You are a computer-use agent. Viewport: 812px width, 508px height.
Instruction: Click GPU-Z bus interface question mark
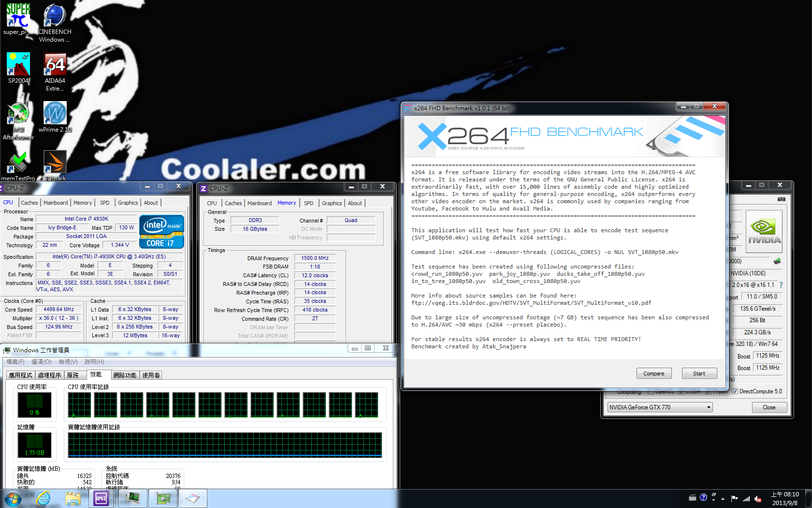[781, 285]
